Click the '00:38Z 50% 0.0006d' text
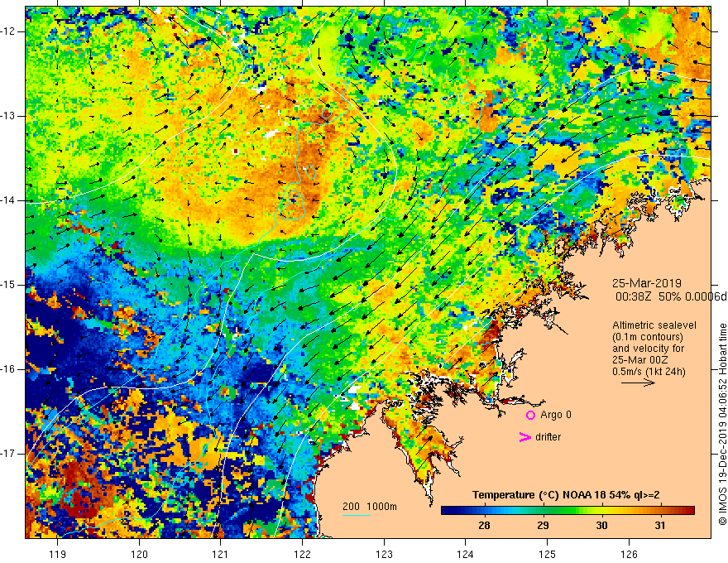Viewport: 728px width, 563px height. point(671,296)
